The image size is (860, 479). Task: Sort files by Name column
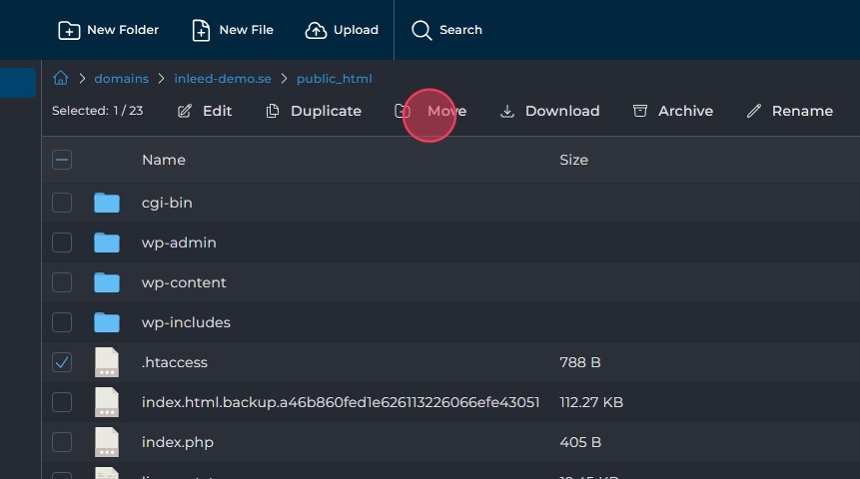coord(163,160)
